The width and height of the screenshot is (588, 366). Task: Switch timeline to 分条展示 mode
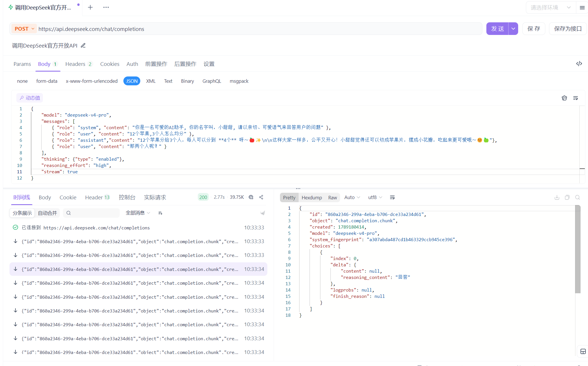22,213
